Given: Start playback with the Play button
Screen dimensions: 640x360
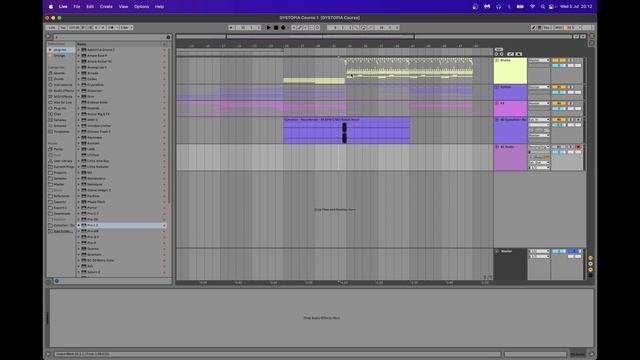Looking at the screenshot, I should (x=269, y=27).
